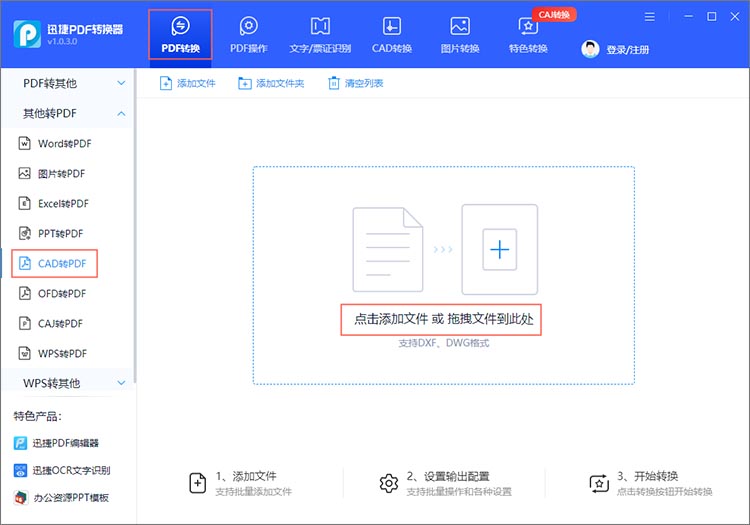Switch to the CAD转换 tab
The width and height of the screenshot is (750, 525).
click(x=392, y=35)
